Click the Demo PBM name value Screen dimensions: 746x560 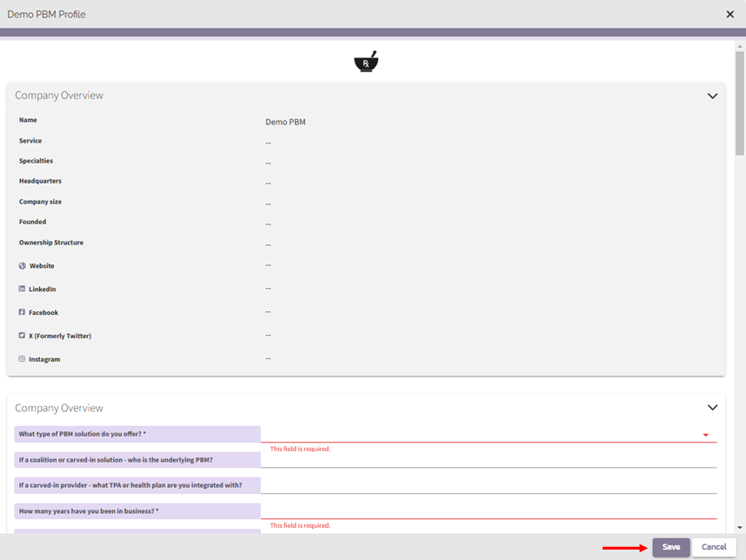pyautogui.click(x=285, y=123)
